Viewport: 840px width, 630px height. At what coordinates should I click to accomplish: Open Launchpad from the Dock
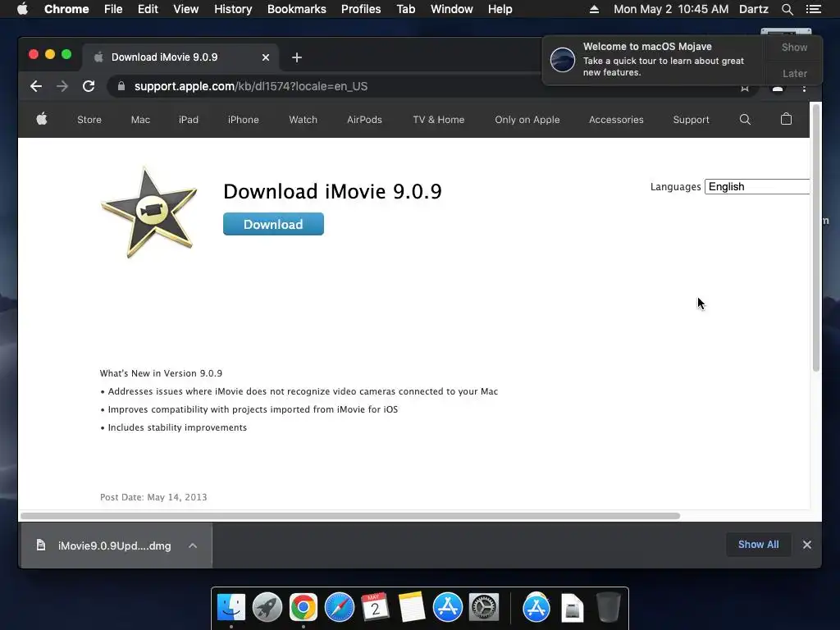tap(267, 608)
